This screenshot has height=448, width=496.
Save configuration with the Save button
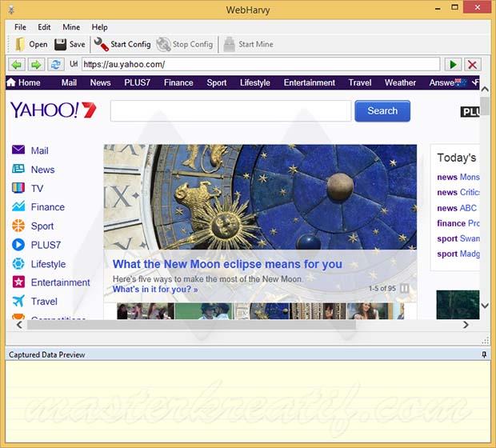(70, 44)
